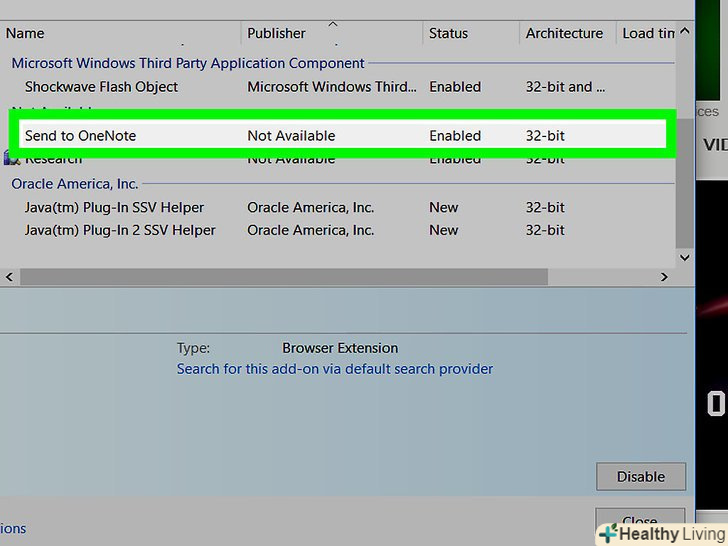728x546 pixels.
Task: Click the horizontal scroll right arrow
Action: point(664,277)
